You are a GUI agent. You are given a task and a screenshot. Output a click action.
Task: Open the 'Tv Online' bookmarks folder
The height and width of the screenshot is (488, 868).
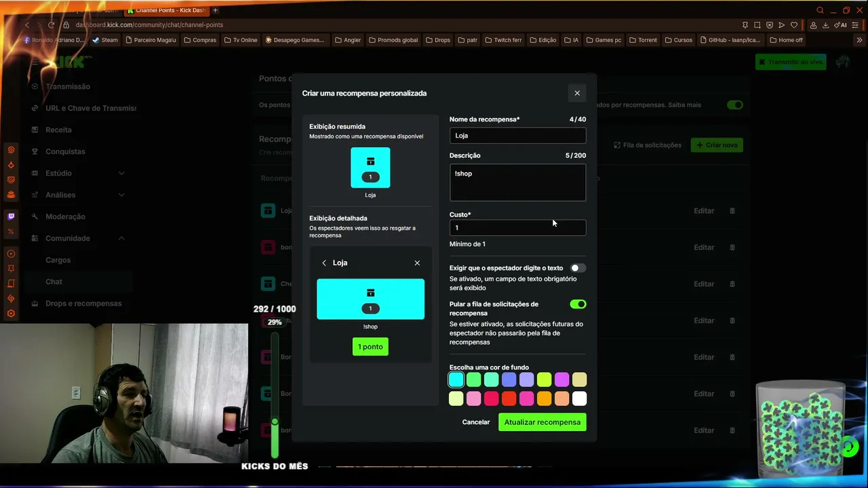[x=241, y=40]
